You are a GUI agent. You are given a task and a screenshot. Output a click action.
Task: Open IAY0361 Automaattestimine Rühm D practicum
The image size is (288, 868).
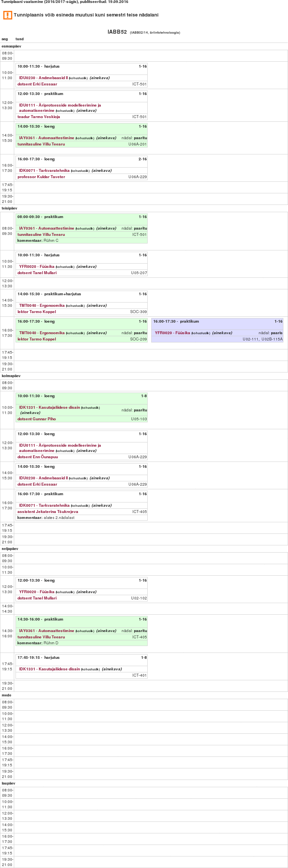pyautogui.click(x=46, y=631)
